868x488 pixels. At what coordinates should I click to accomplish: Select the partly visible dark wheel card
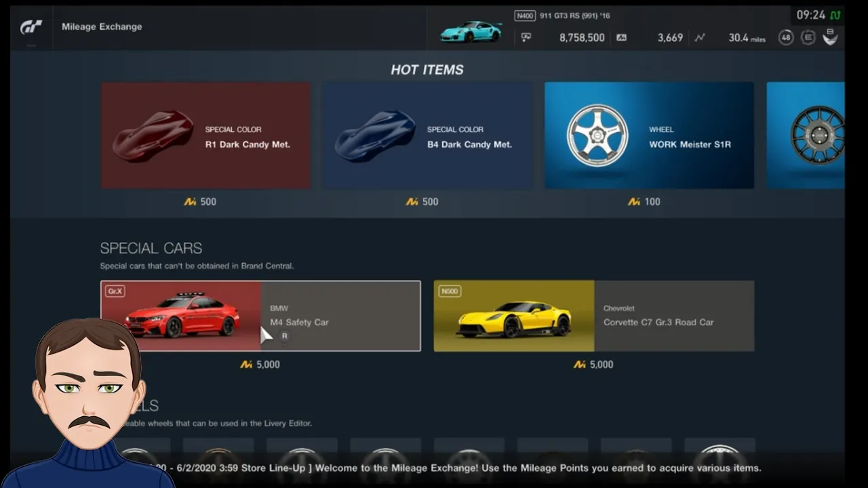[806, 136]
